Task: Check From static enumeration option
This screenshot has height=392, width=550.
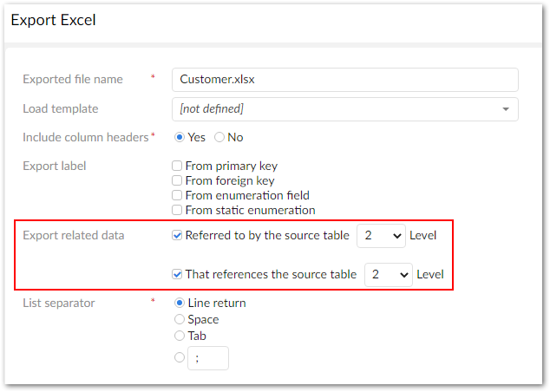Action: click(177, 210)
